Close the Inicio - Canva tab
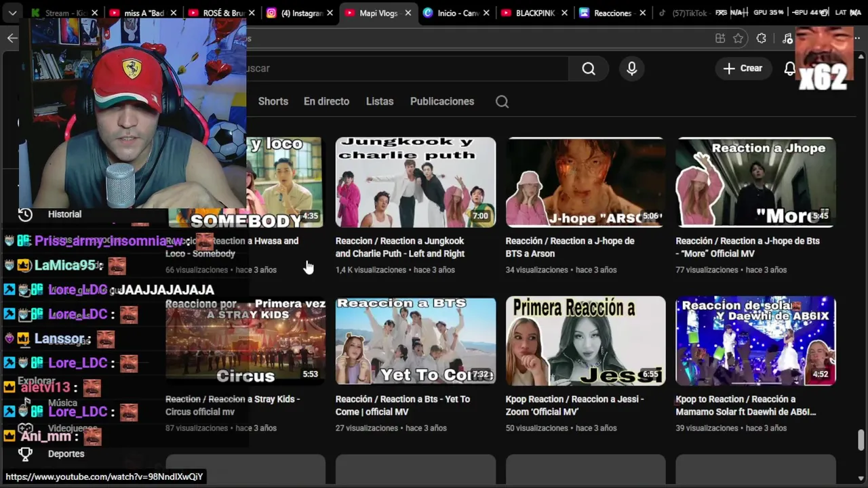This screenshot has height=488, width=868. coord(486,13)
